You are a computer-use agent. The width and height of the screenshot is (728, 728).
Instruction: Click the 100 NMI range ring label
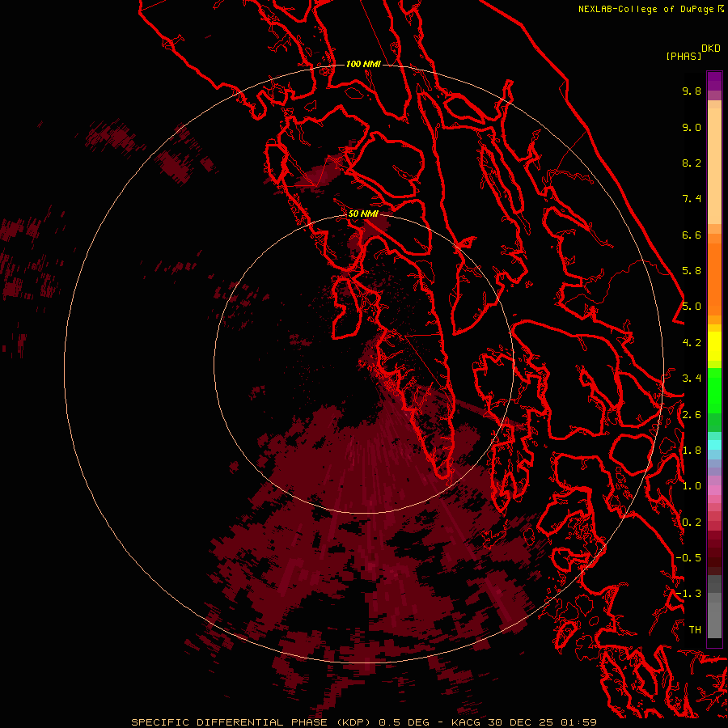pyautogui.click(x=363, y=64)
